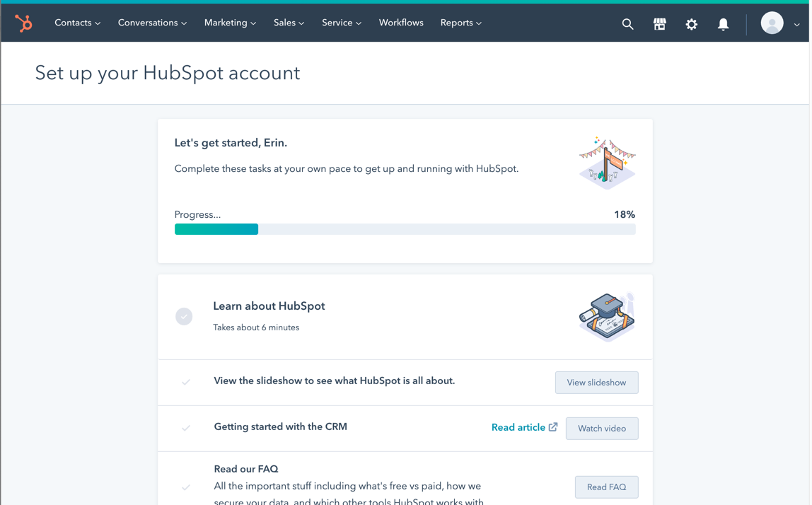
Task: Click the Read FAQ button
Action: point(606,487)
